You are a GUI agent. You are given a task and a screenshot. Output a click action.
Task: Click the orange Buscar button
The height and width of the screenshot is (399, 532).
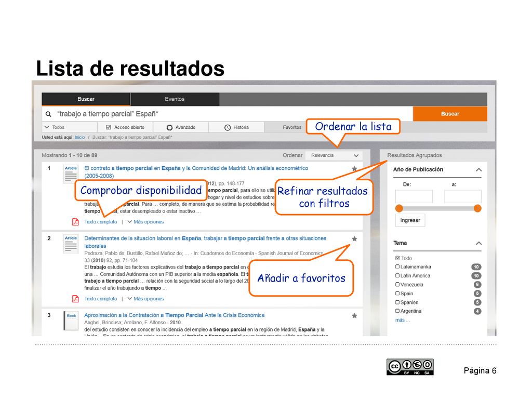click(450, 114)
